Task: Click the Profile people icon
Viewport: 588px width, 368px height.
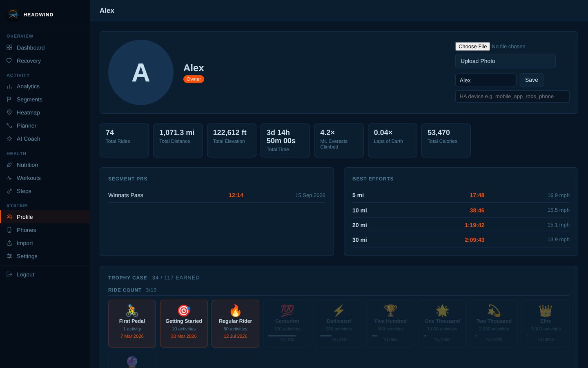Action: click(x=9, y=217)
